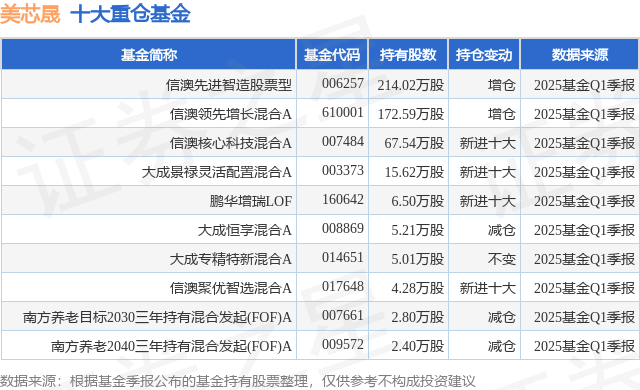The width and height of the screenshot is (640, 390).
Task: Open fund 鹏华增瑞LOF
Action: click(251, 201)
